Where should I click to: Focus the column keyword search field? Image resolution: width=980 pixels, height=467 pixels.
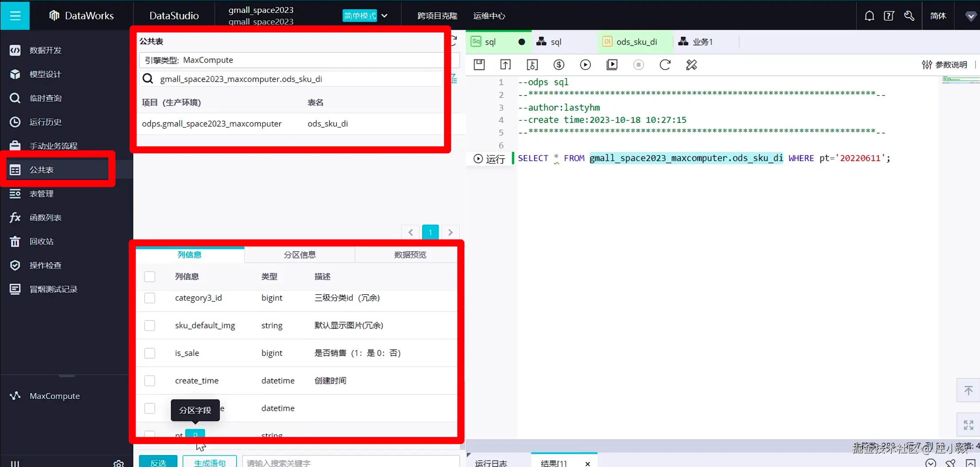350,462
